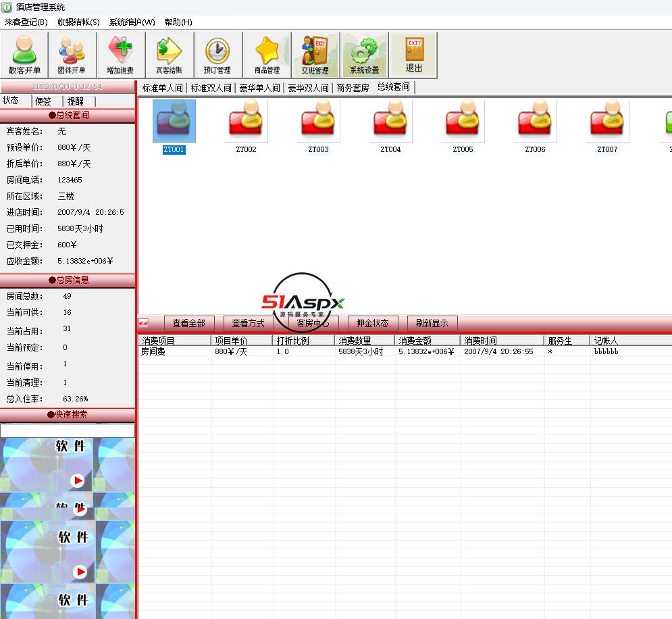Open 系统维护(W) menu
Viewport: 672px width, 619px height.
click(132, 22)
